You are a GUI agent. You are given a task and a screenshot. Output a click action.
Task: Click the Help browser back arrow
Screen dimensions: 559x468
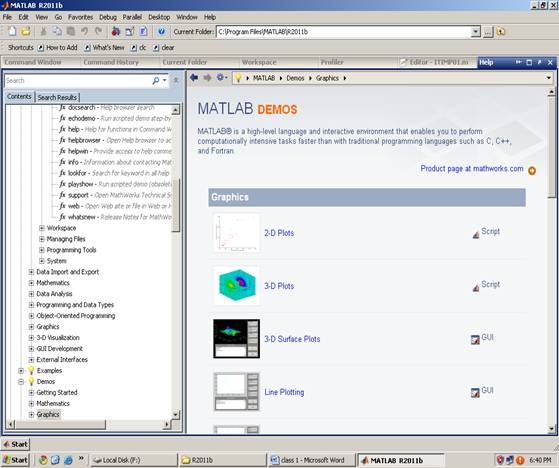coord(194,77)
